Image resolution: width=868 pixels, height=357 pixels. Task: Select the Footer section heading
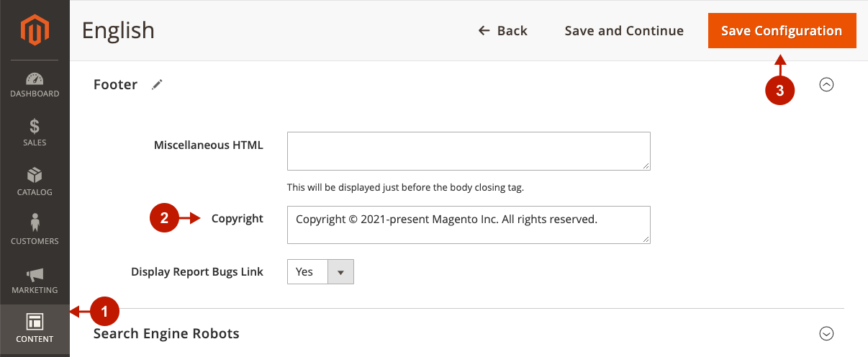[115, 84]
